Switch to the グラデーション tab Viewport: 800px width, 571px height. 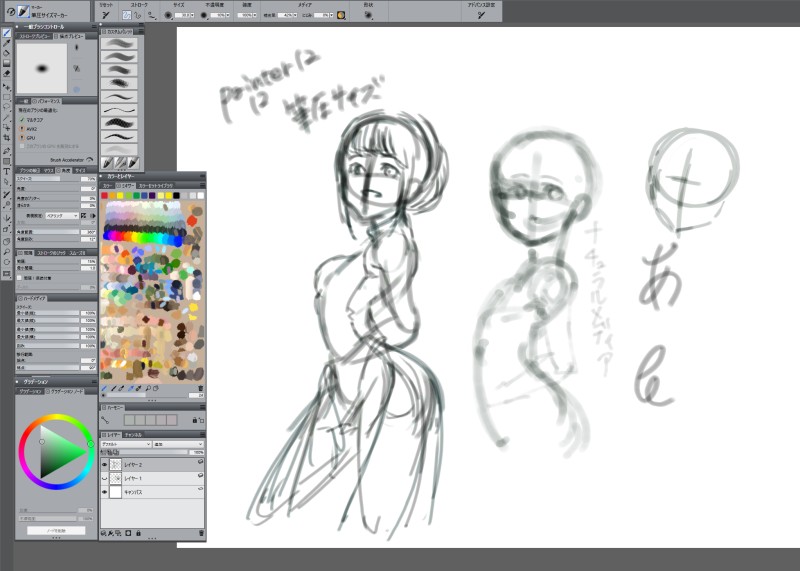pyautogui.click(x=30, y=391)
